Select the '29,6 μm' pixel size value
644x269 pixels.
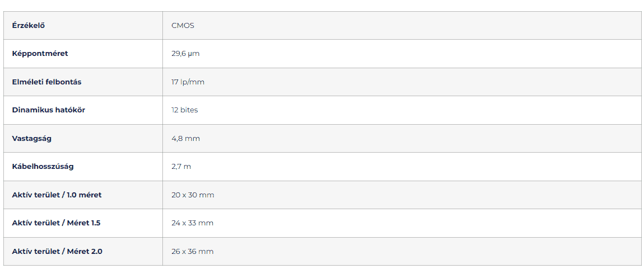pos(185,54)
